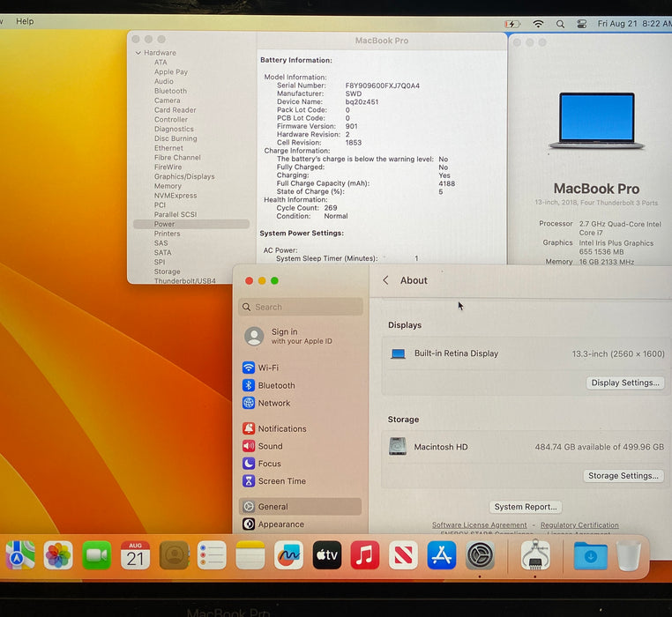The height and width of the screenshot is (617, 672).
Task: Open Appearance in Settings sidebar
Action: [x=273, y=524]
